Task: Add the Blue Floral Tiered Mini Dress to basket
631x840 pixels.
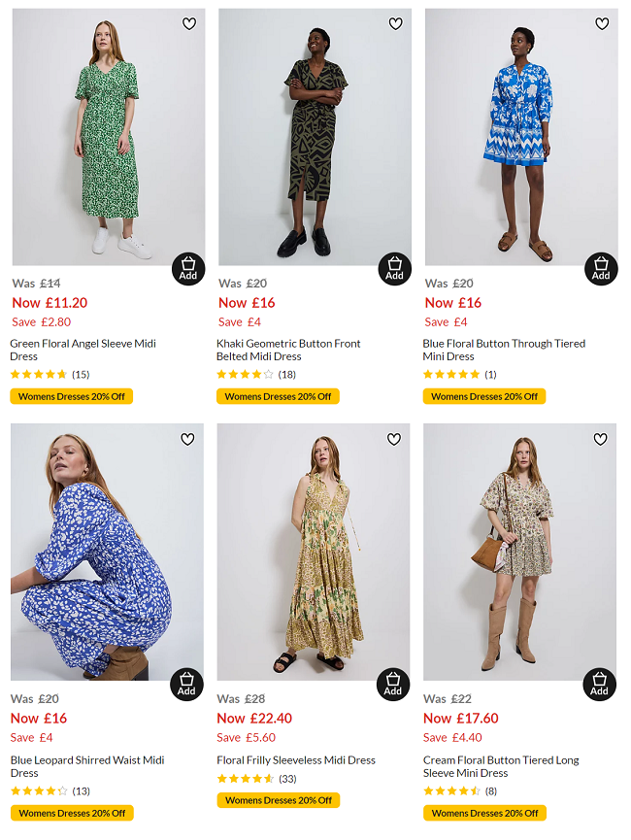Action: click(x=601, y=267)
